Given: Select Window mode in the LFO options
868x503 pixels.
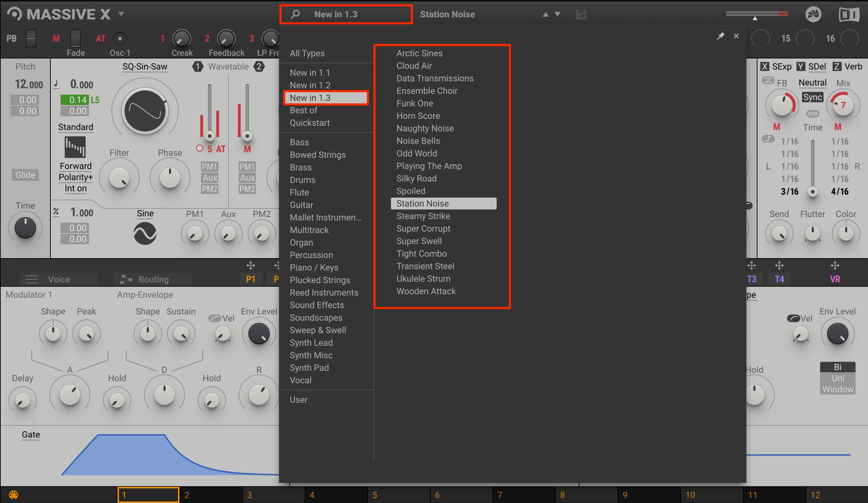Looking at the screenshot, I should coord(838,389).
